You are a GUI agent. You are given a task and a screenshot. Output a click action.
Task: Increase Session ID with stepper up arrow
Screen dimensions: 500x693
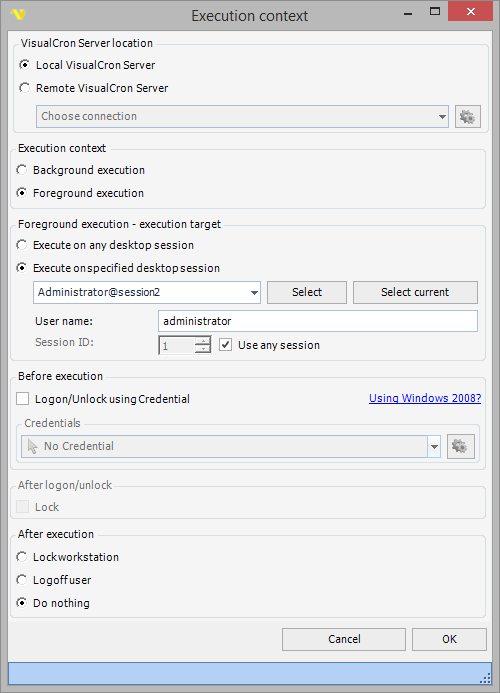pos(203,341)
